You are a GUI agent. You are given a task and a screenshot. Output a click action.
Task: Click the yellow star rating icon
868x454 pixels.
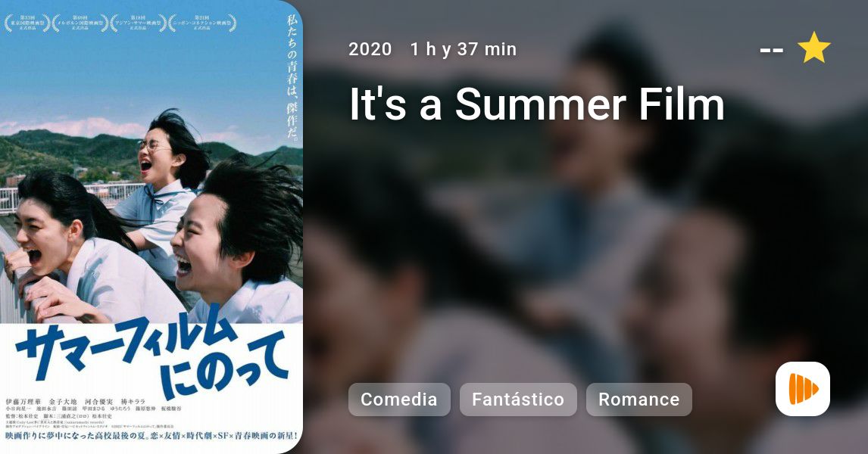813,48
